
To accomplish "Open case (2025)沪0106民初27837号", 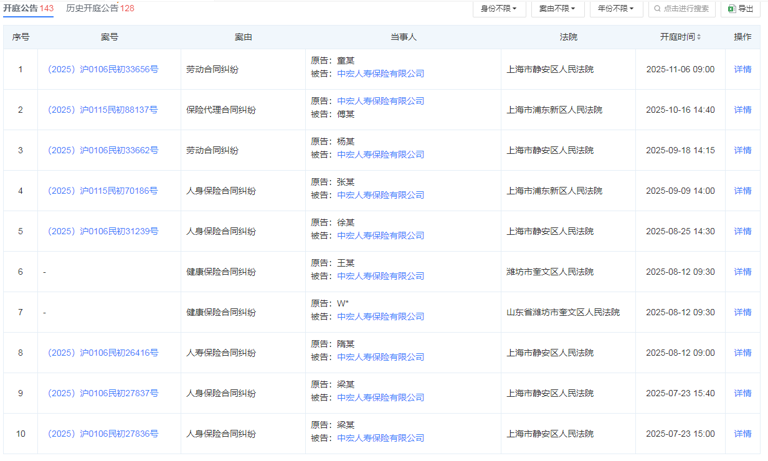I will point(103,393).
